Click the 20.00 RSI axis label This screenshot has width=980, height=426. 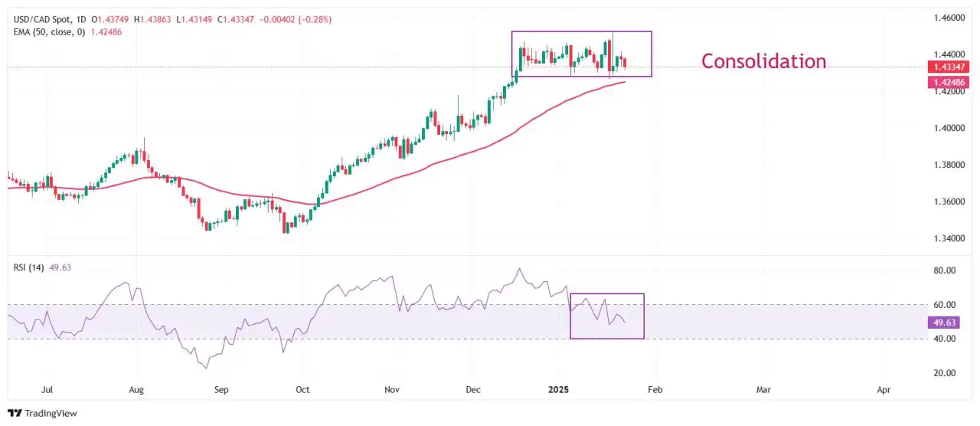tap(944, 373)
